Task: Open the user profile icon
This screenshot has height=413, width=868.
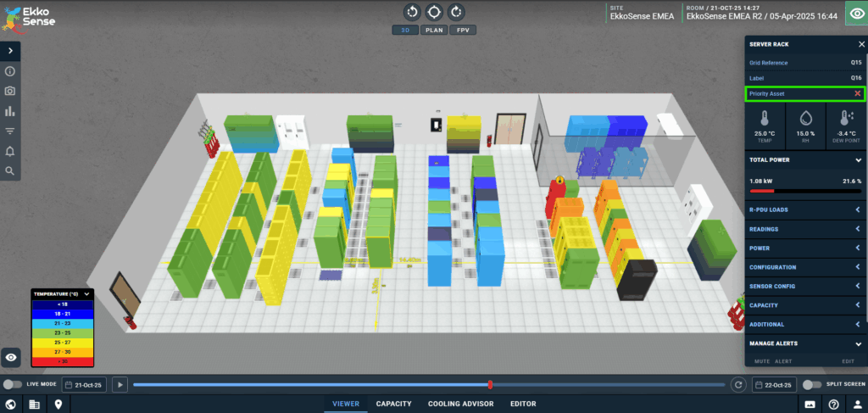Action: click(856, 405)
